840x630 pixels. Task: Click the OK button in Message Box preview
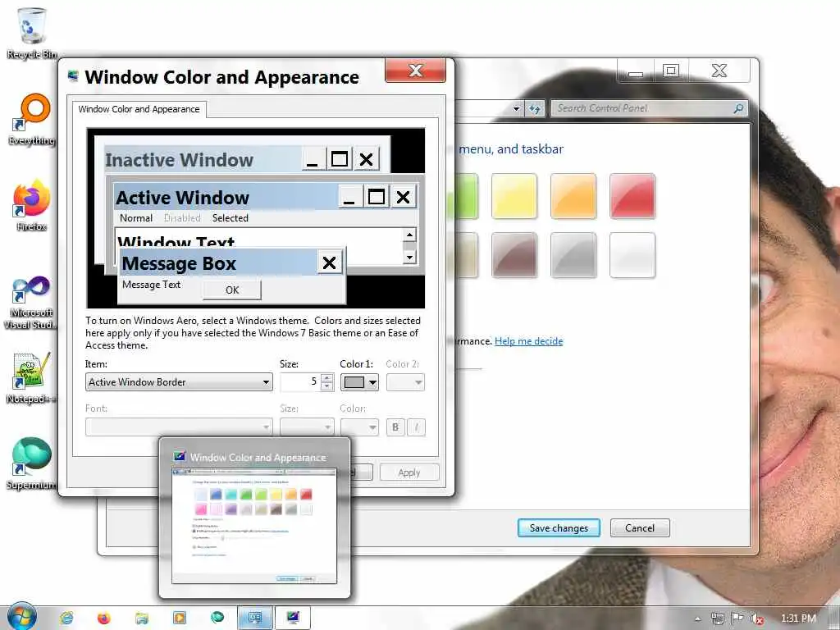(x=232, y=290)
